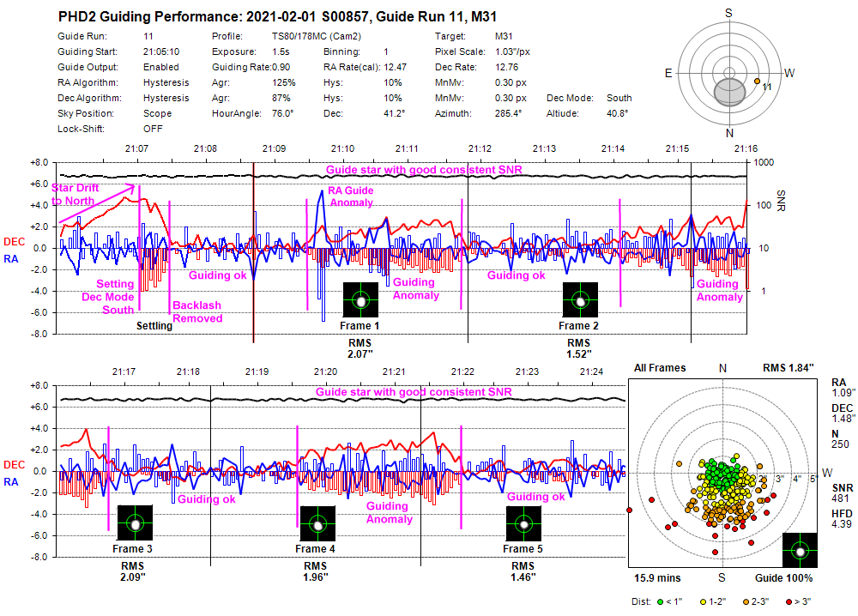
Task: Click the HFD '4.39' statistic
Action: pos(842,524)
